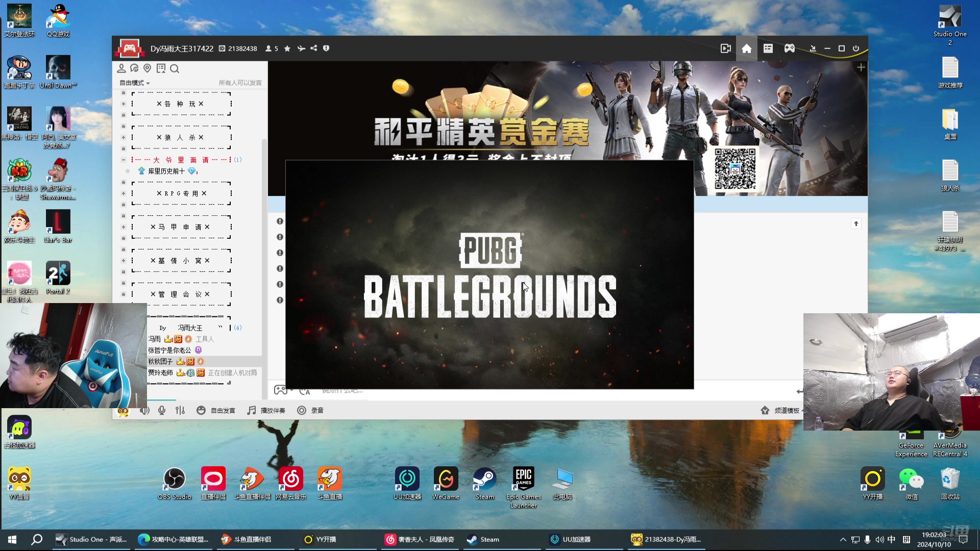Open the game controller icon in title bar

point(789,48)
